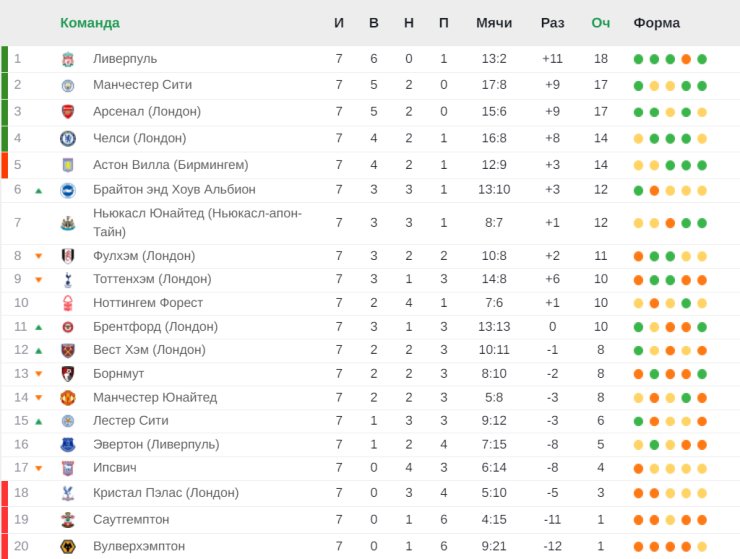Viewport: 740px width, 559px height.
Task: Click the Manchester City club crest
Action: click(x=68, y=85)
